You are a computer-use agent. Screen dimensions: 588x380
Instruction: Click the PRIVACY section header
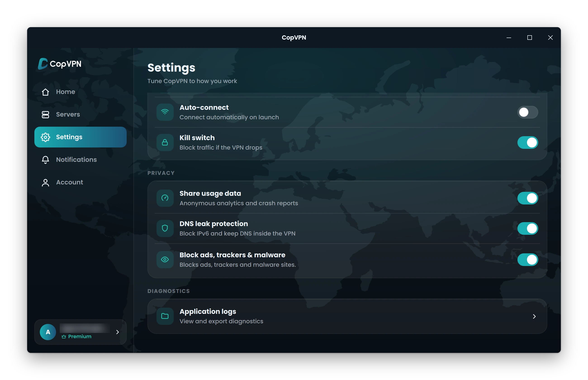pos(161,173)
